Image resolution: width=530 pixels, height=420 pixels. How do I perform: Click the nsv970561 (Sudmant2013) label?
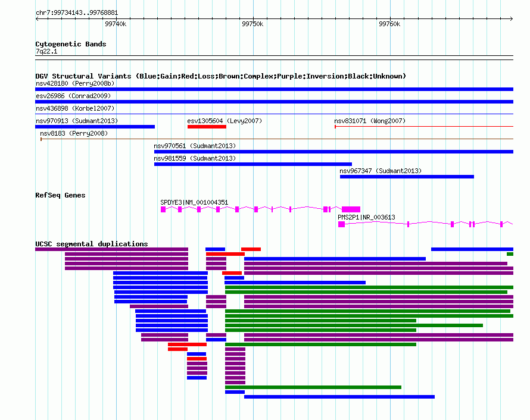[195, 146]
